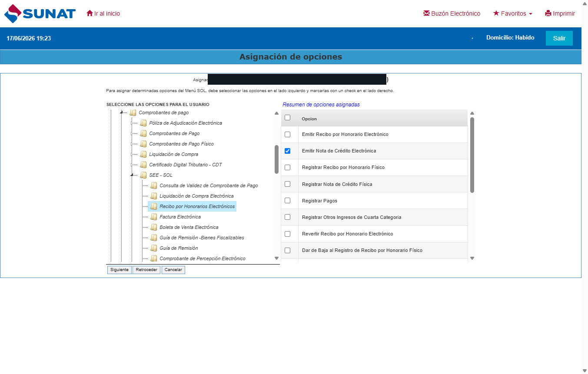Image resolution: width=588 pixels, height=374 pixels.
Task: Click the folder icon of Liquidación de Compra
Action: pyautogui.click(x=143, y=154)
